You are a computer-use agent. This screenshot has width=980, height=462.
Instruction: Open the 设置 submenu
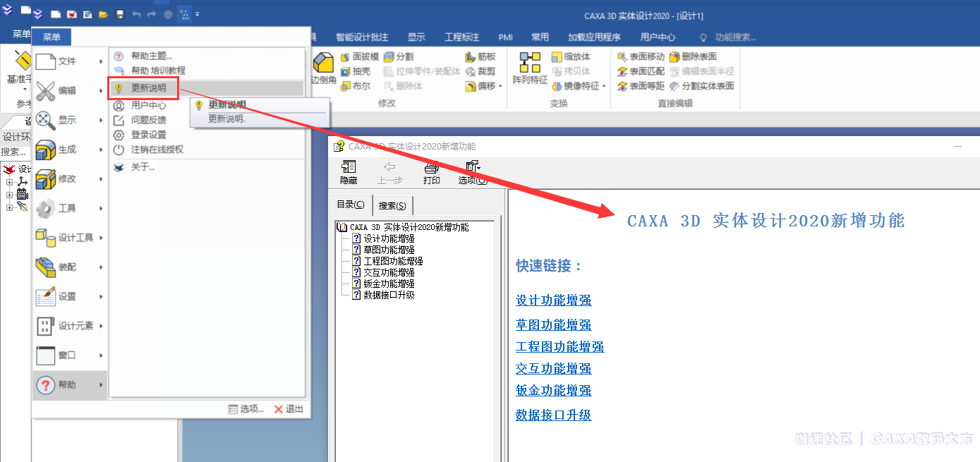click(x=70, y=297)
